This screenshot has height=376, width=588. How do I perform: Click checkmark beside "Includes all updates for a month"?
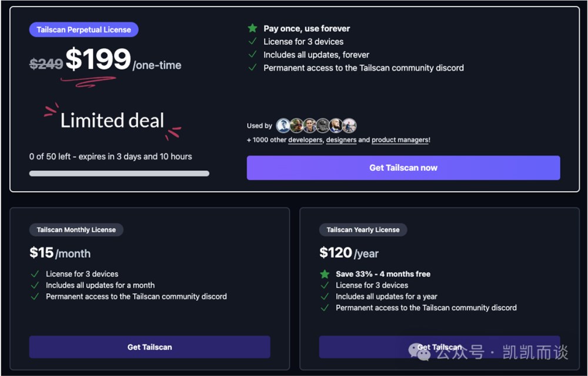[x=35, y=285]
